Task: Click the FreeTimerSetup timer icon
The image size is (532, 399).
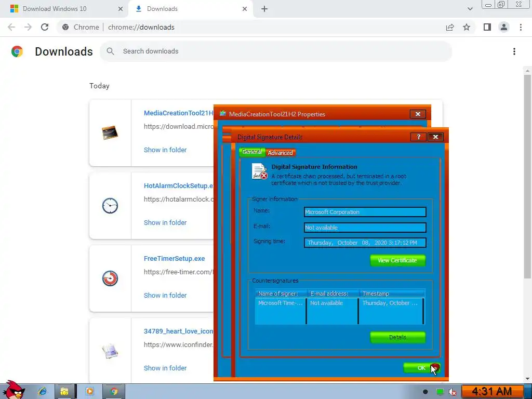Action: coord(110,278)
